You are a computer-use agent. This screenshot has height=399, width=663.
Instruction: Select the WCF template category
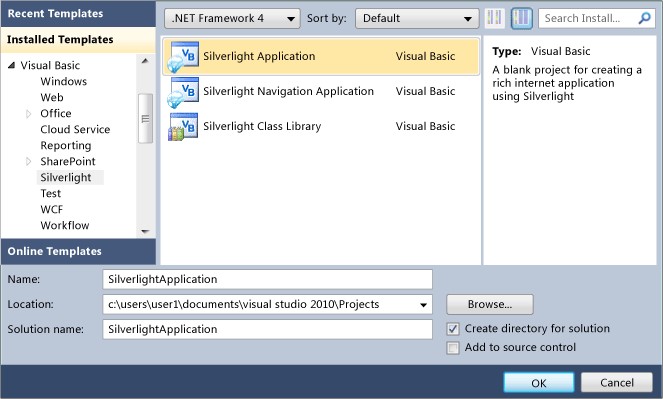point(52,210)
